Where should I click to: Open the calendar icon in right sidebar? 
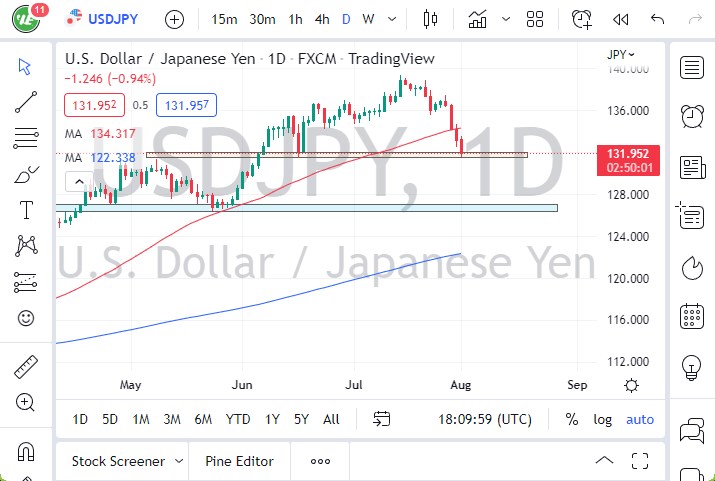pyautogui.click(x=691, y=318)
